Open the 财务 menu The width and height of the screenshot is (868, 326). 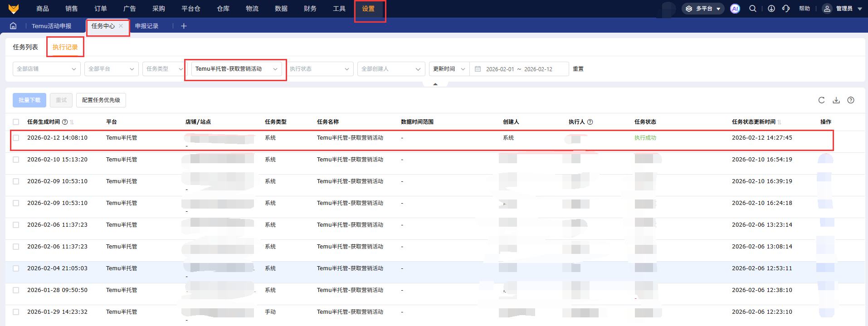tap(310, 9)
